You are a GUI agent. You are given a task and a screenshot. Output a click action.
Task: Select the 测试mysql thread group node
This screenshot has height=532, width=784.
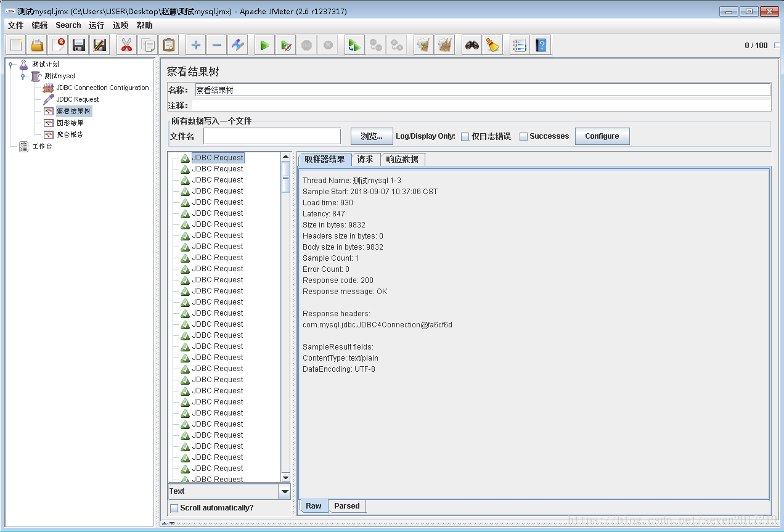(60, 76)
